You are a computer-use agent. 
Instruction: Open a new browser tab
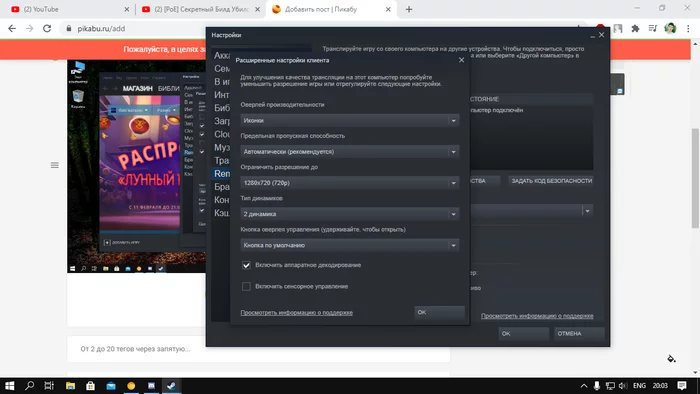click(x=409, y=9)
